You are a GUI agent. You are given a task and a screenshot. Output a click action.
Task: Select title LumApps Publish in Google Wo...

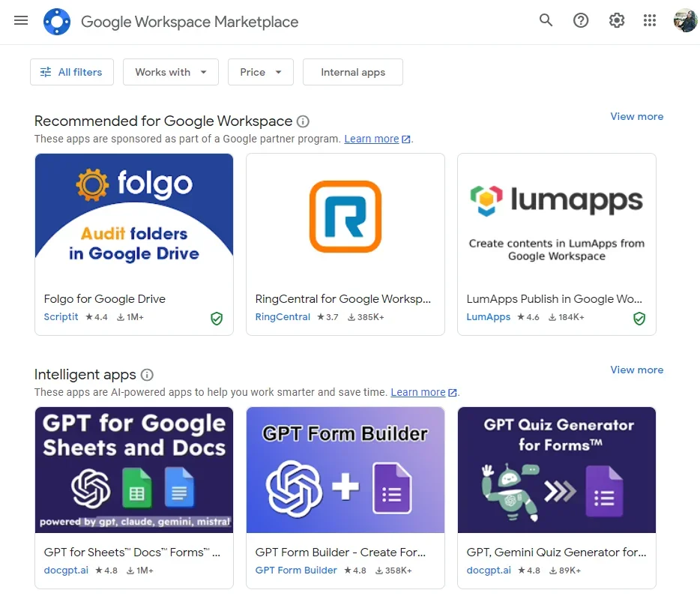click(x=554, y=299)
